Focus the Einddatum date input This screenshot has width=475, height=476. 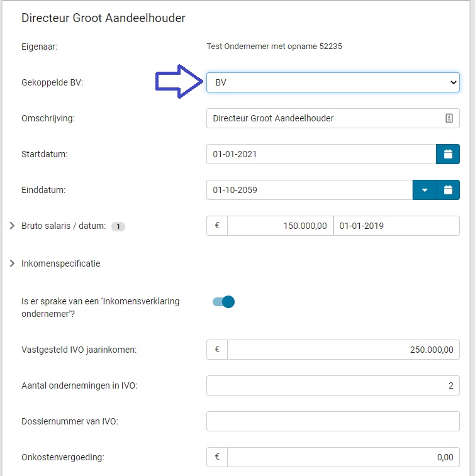309,190
